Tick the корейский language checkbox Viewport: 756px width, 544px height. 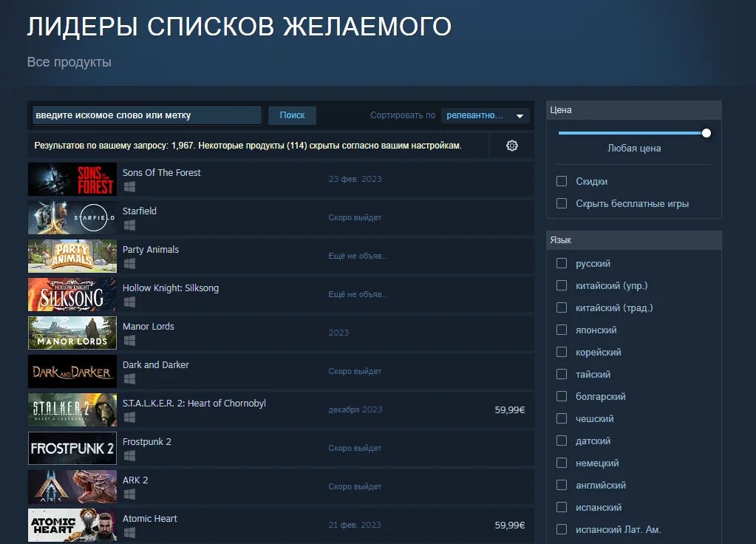click(562, 352)
